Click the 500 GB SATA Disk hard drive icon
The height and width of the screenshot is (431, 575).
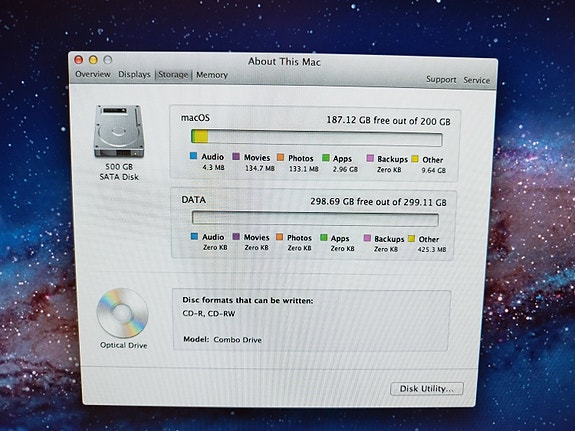coord(119,131)
